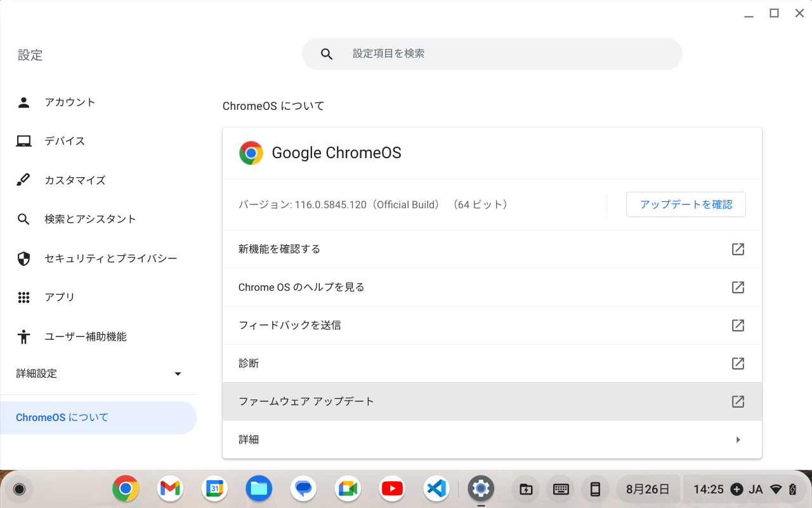The image size is (812, 508).
Task: Open Chrome OS のヘルプを見る row
Action: click(492, 287)
